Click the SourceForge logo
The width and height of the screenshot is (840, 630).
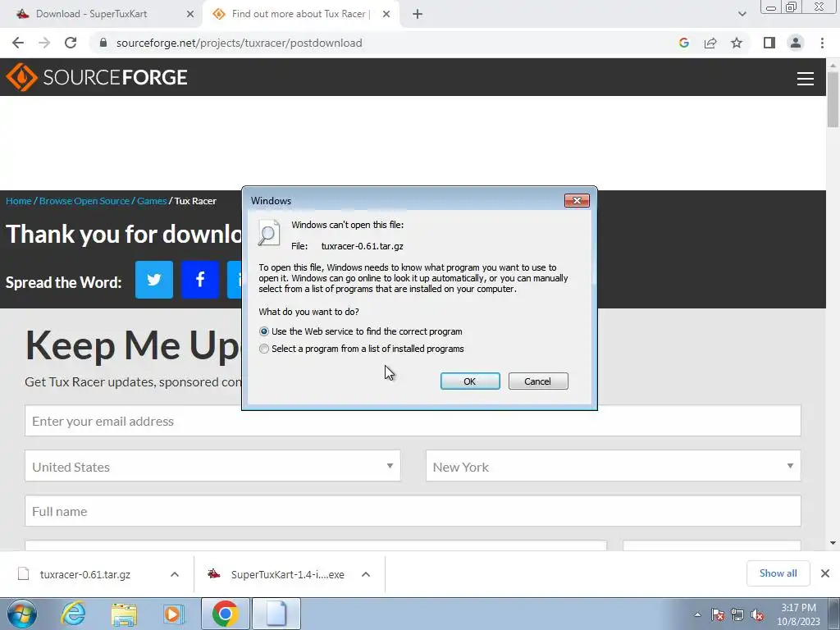tap(97, 77)
